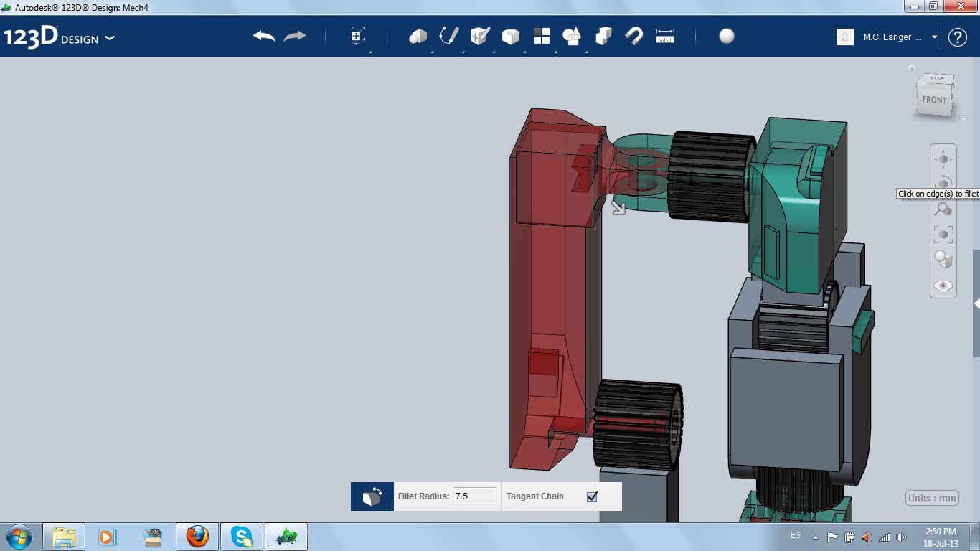The width and height of the screenshot is (980, 551).
Task: Toggle the Tangent Chain checkbox
Action: click(592, 496)
